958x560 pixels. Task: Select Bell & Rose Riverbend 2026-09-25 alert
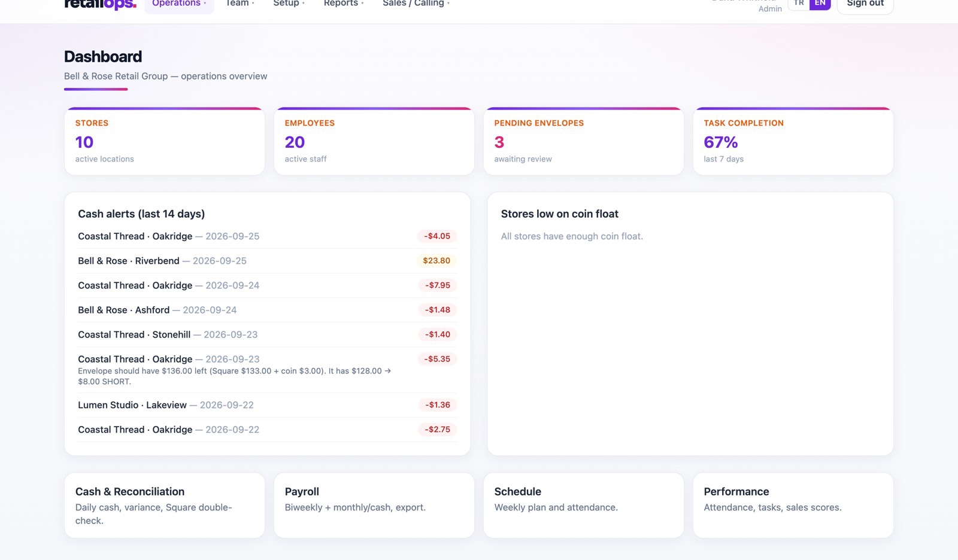point(267,261)
